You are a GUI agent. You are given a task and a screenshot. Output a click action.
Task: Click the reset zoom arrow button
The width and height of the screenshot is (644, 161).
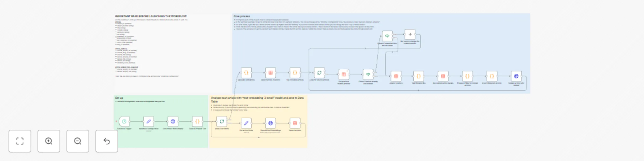click(107, 141)
